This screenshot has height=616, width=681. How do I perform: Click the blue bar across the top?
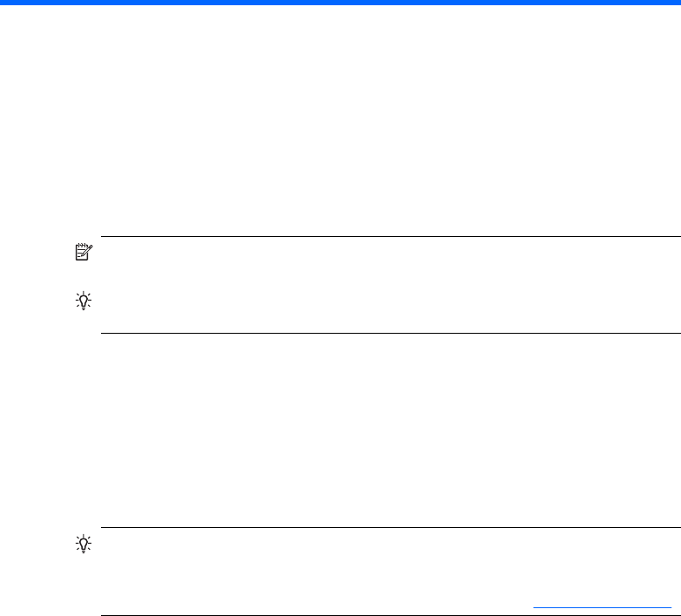pos(340,3)
